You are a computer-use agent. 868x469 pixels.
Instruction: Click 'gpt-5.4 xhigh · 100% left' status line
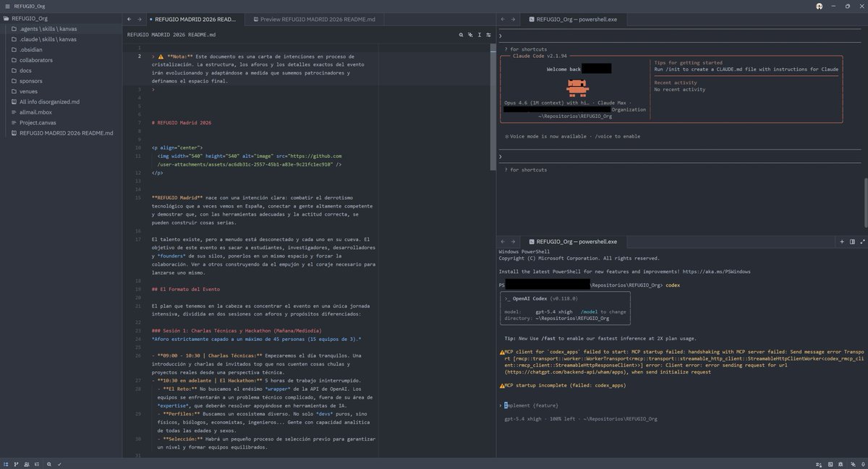tap(581, 418)
